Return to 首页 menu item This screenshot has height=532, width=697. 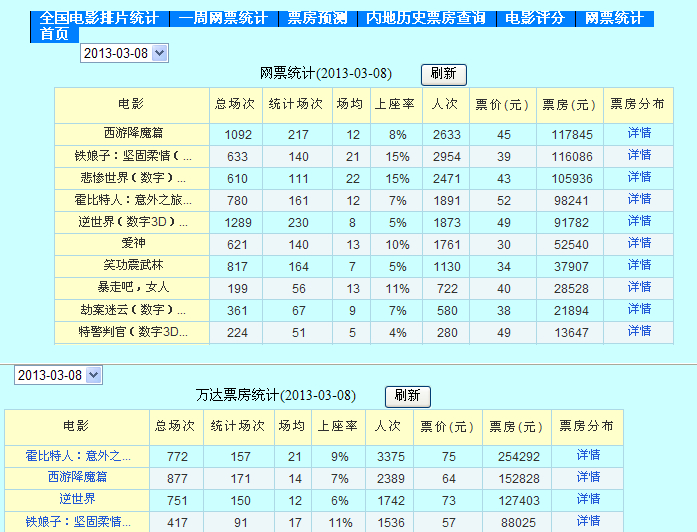(x=54, y=35)
